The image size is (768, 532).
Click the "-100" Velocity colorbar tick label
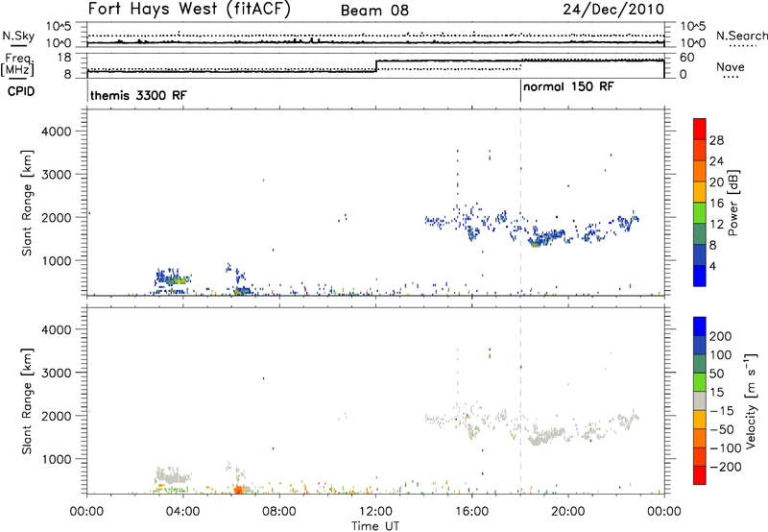pos(726,448)
